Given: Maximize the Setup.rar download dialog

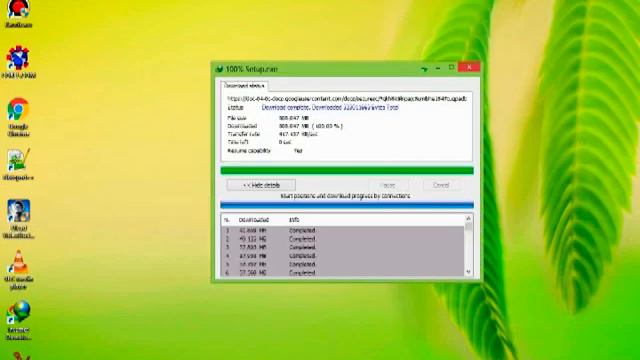Looking at the screenshot, I should 451,68.
